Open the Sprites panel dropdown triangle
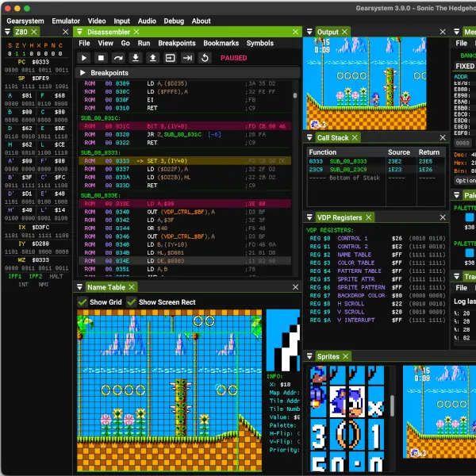The height and width of the screenshot is (476, 476). point(309,356)
